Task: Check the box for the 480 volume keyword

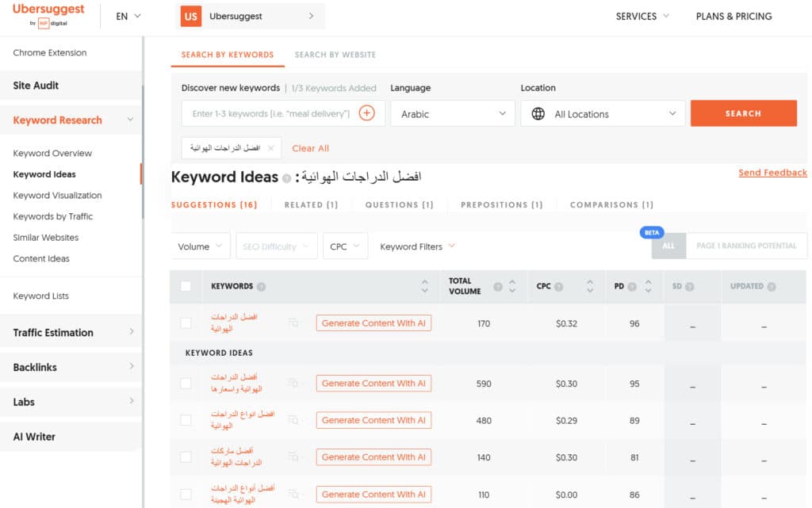Action: pyautogui.click(x=186, y=420)
